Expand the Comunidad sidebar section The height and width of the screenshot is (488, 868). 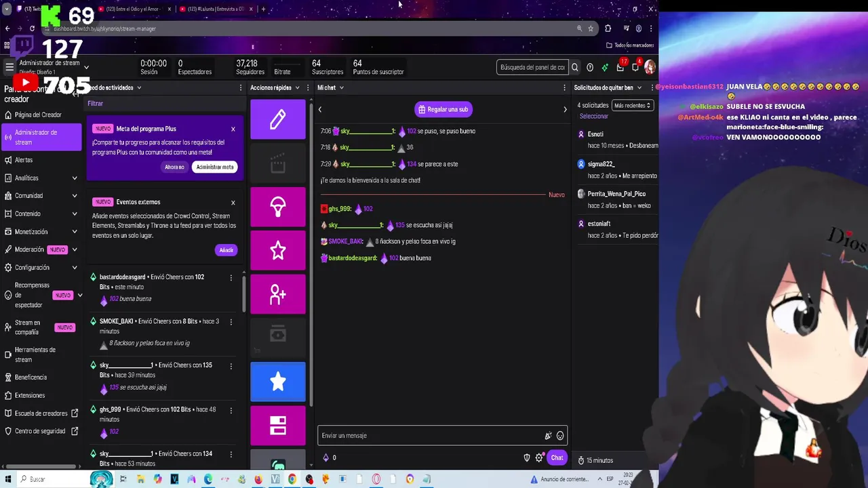pos(75,196)
